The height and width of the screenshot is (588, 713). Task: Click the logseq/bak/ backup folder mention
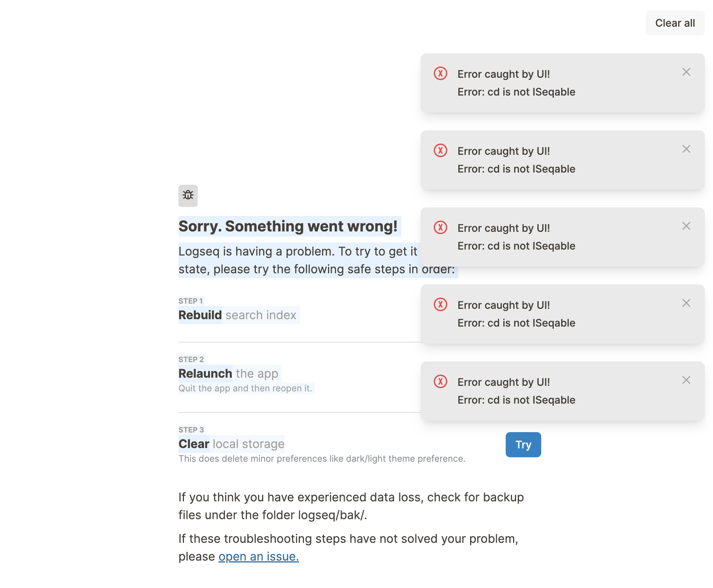[x=331, y=515]
